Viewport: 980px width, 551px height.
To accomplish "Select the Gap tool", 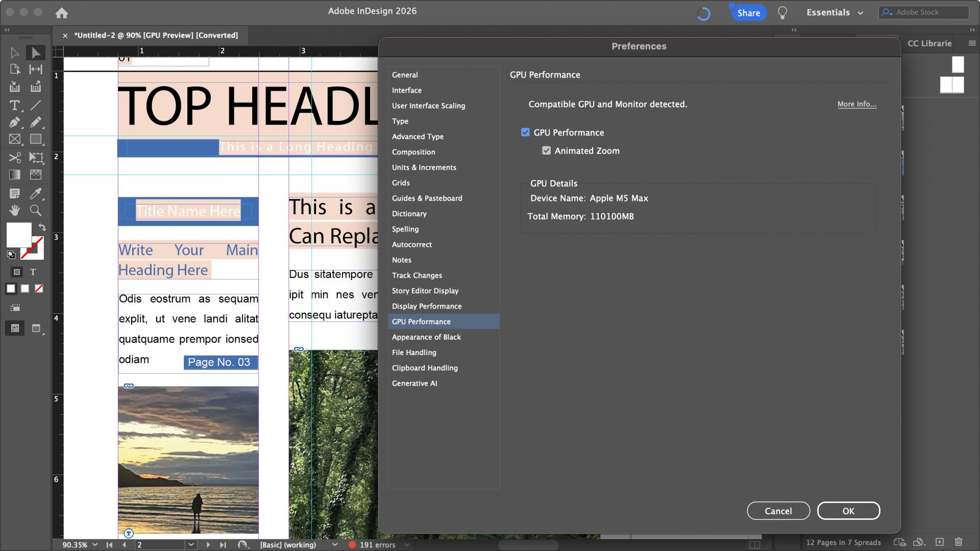I will [x=35, y=69].
